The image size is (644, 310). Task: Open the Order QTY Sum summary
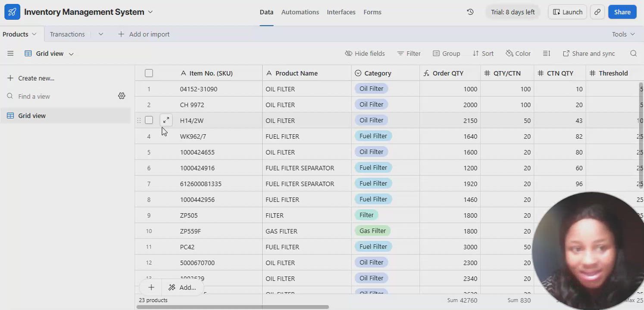462,300
